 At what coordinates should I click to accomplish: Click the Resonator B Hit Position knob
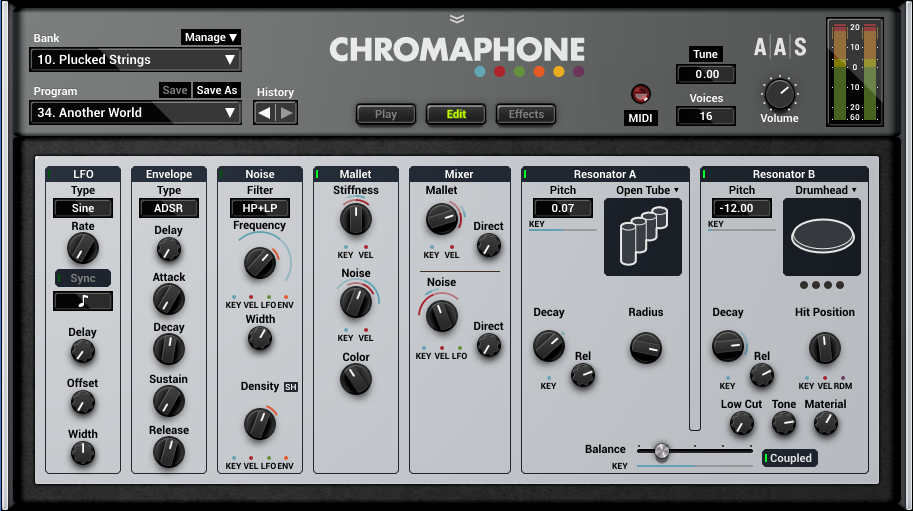pos(824,348)
